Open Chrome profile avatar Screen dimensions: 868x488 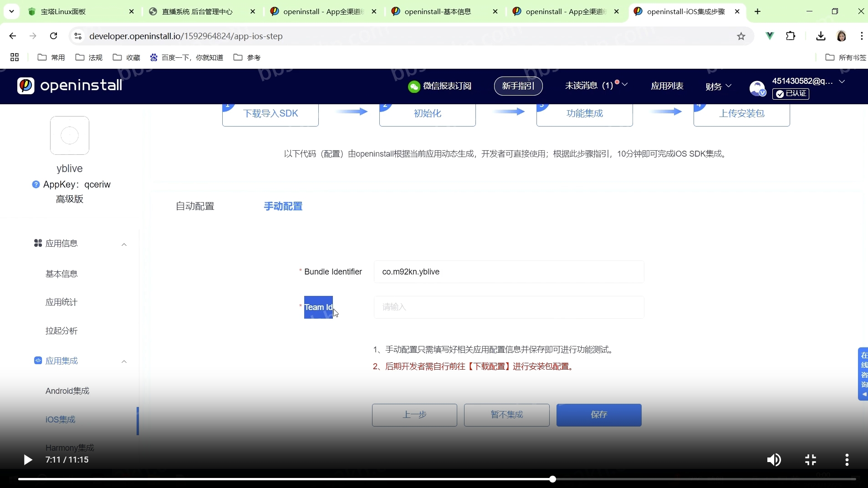pyautogui.click(x=842, y=36)
